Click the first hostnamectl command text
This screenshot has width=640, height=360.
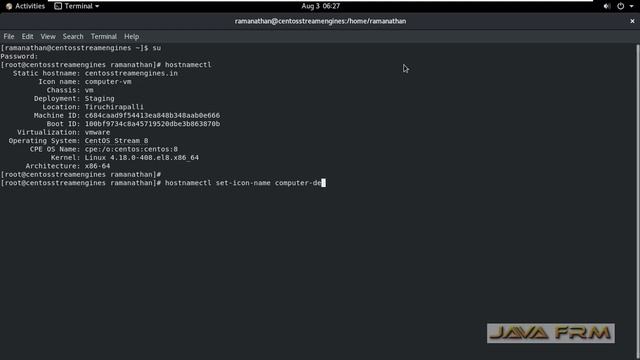click(x=188, y=65)
